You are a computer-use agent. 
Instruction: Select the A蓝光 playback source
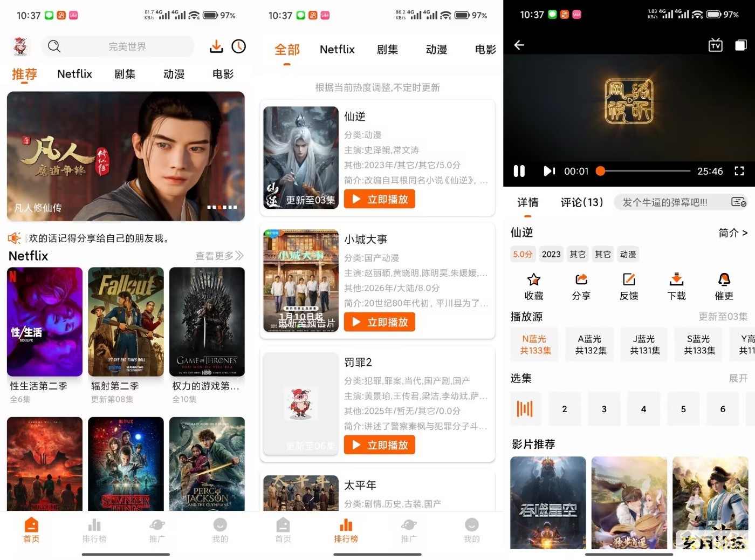pyautogui.click(x=591, y=344)
